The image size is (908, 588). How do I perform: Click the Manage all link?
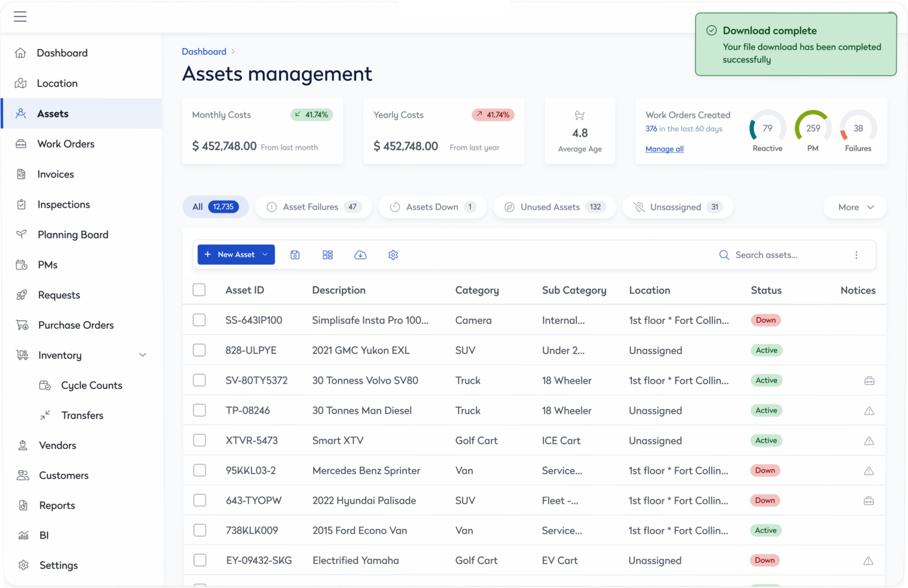click(664, 149)
